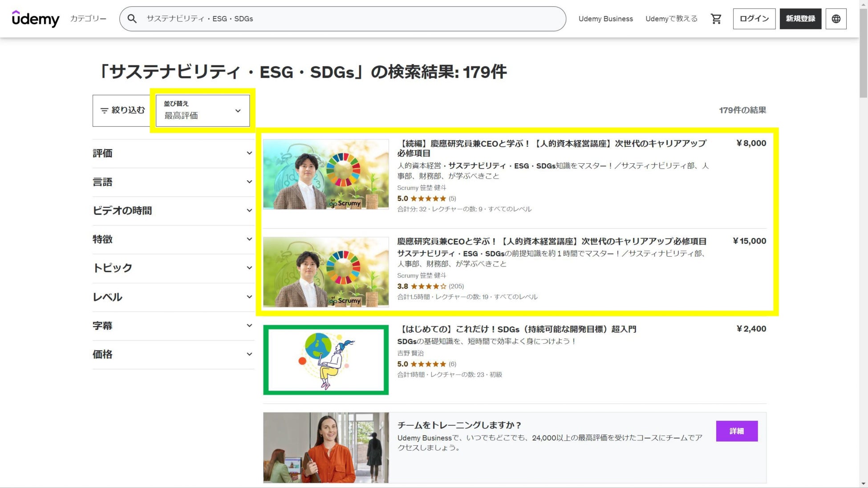Click into the search input field
This screenshot has height=488, width=868.
[x=347, y=19]
